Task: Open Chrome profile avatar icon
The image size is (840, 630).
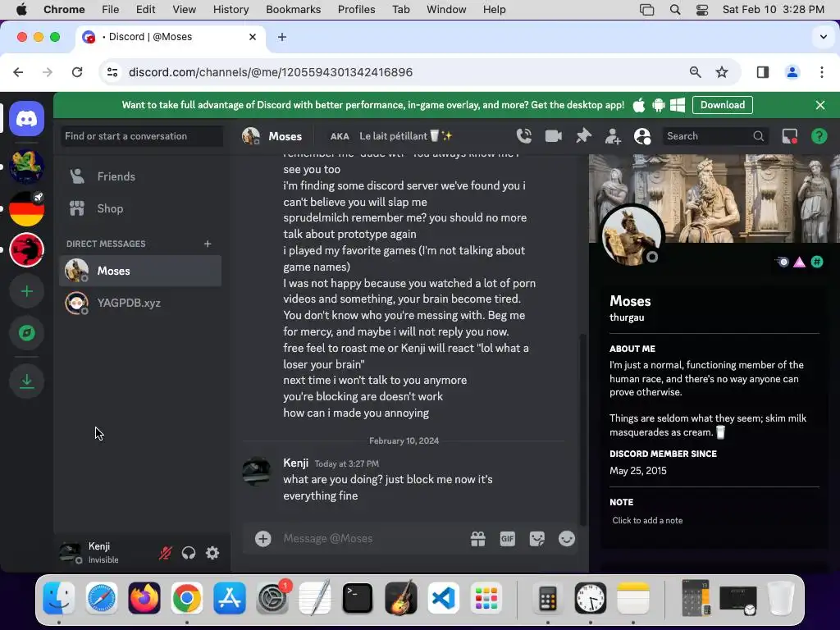Action: point(792,72)
